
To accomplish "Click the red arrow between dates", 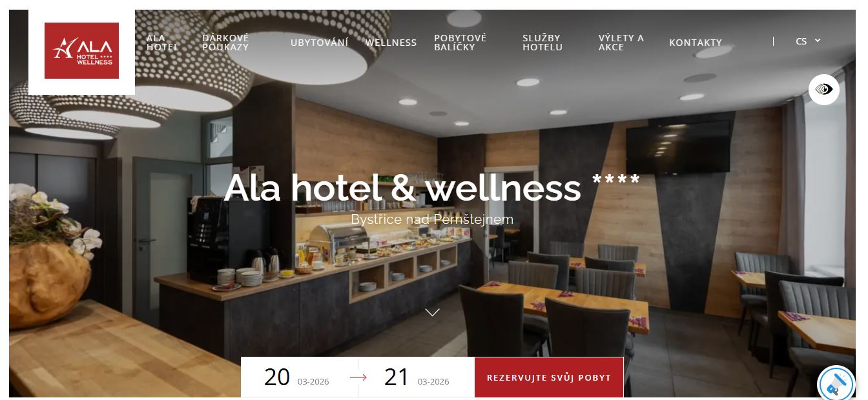I will coord(358,377).
